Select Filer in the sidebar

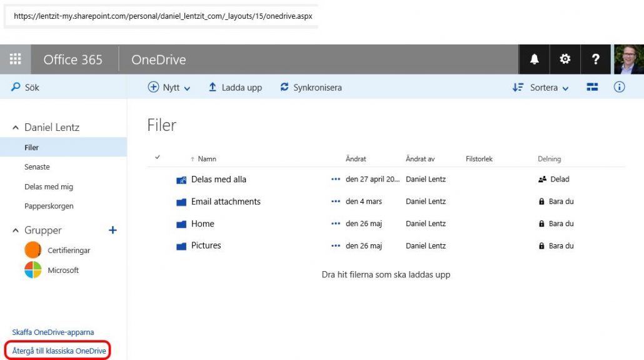coord(63,147)
